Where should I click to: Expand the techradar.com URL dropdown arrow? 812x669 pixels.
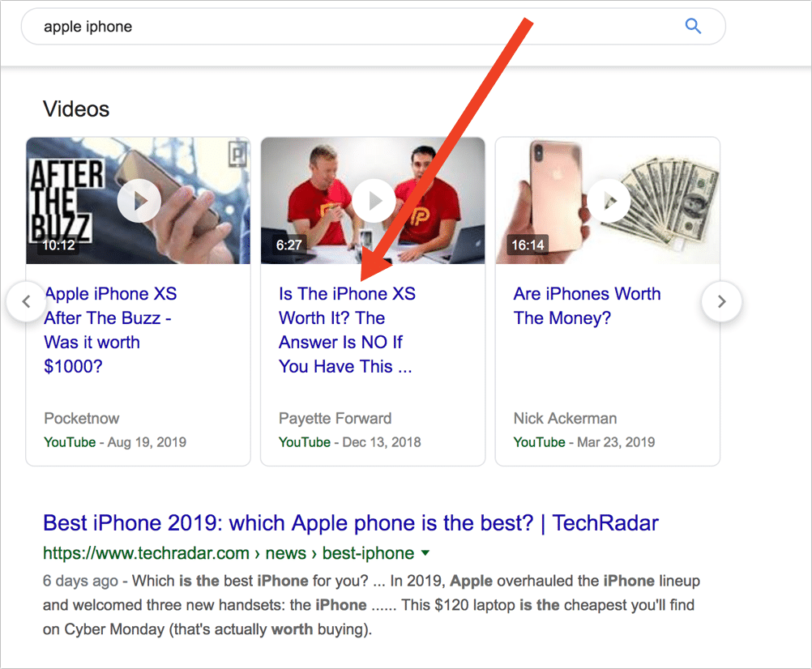(x=425, y=553)
